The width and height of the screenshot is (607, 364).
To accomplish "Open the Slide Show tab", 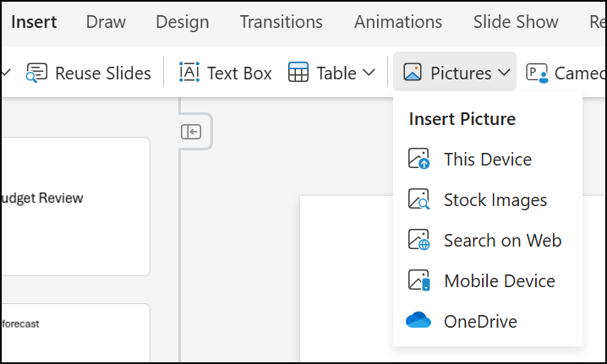I will pyautogui.click(x=516, y=22).
